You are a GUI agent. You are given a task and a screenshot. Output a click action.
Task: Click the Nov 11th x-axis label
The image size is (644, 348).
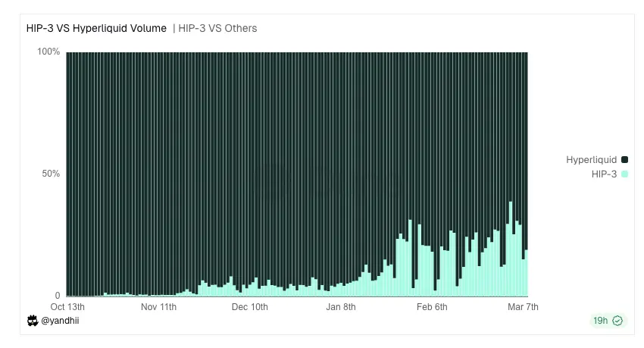(x=158, y=307)
